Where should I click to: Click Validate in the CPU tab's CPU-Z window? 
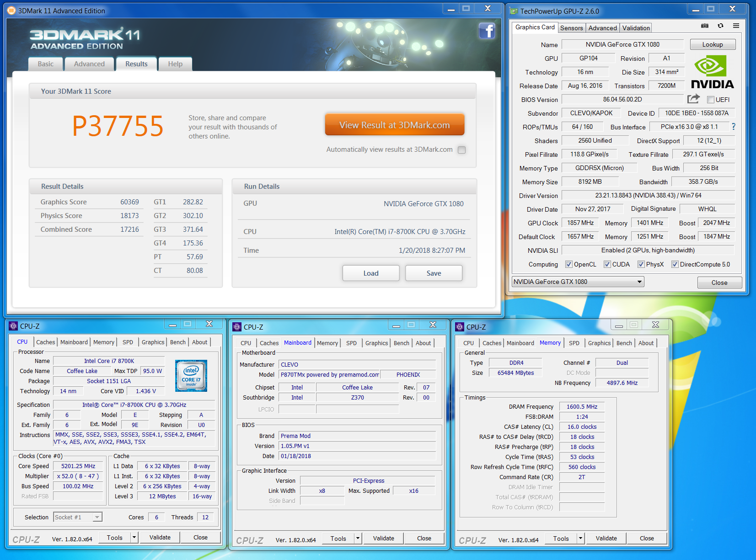(160, 538)
